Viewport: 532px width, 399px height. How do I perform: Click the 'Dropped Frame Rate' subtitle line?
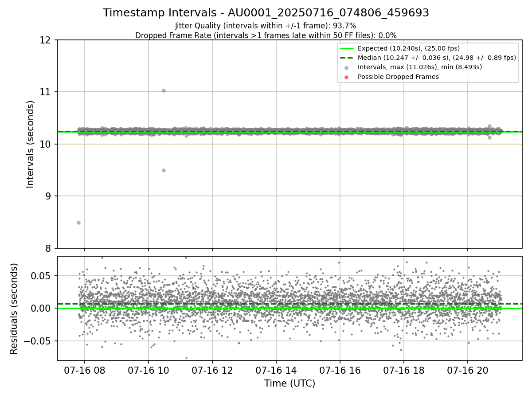coord(266,35)
